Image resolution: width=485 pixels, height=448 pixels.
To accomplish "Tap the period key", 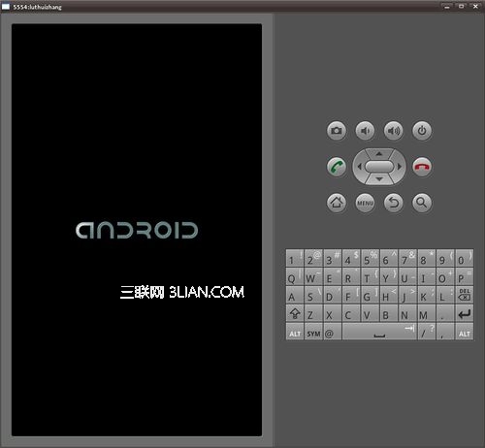I will tap(445, 313).
